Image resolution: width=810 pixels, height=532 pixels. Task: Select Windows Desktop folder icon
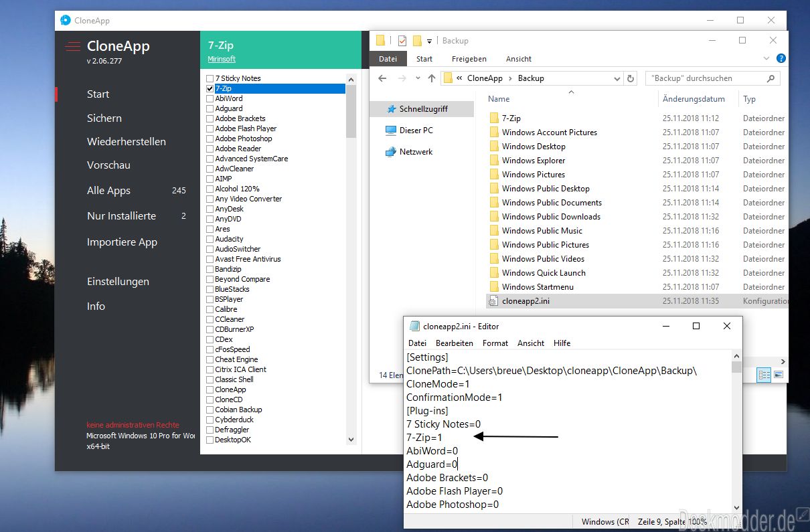tap(494, 147)
